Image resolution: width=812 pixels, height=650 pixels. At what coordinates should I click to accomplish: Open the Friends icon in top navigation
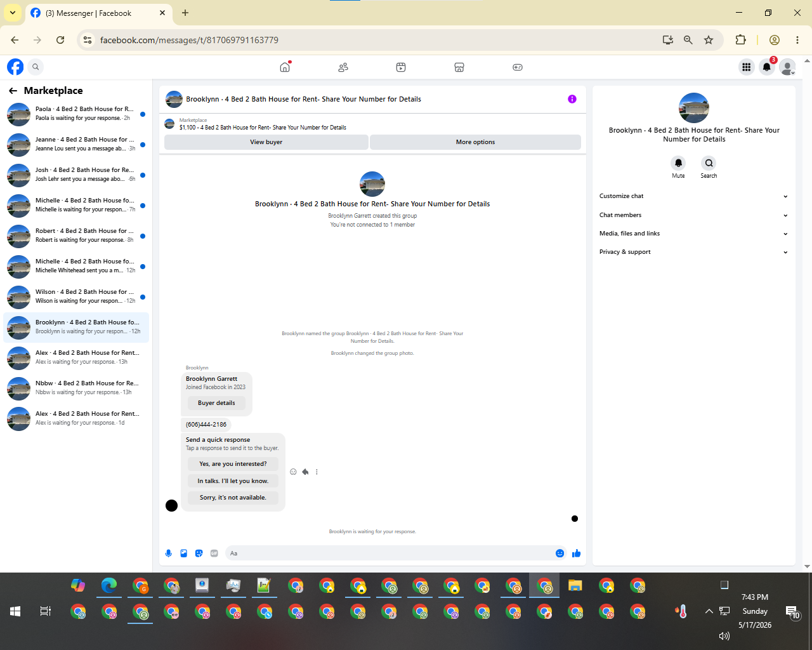point(343,67)
